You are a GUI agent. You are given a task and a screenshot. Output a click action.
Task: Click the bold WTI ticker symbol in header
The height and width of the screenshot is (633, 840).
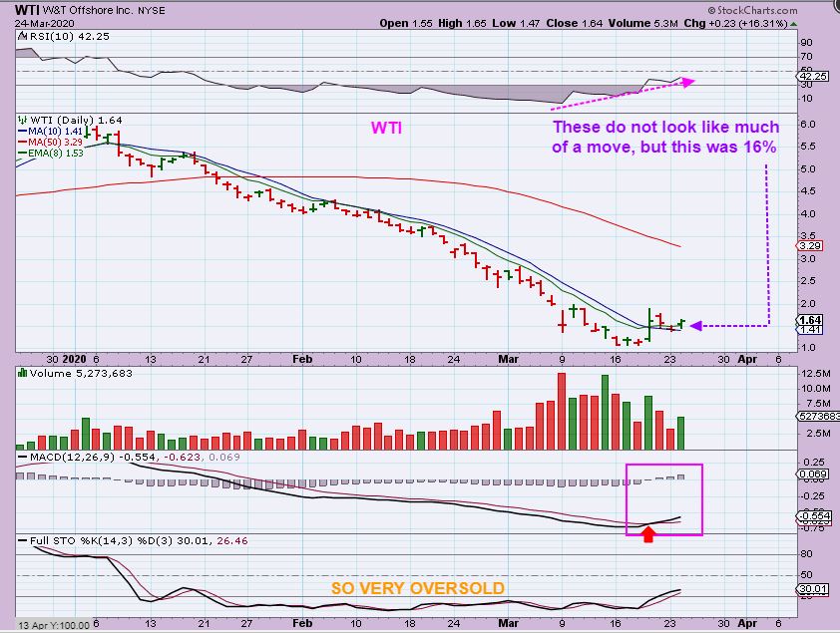(x=26, y=10)
